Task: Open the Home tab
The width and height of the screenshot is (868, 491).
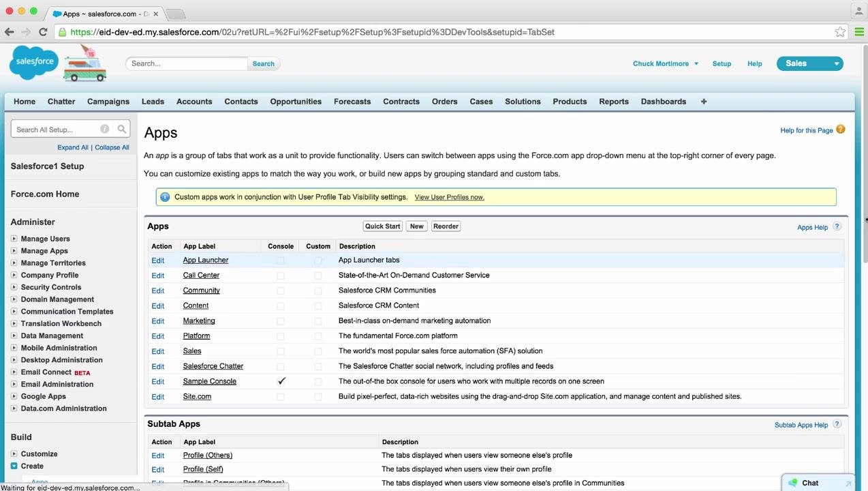Action: tap(25, 102)
